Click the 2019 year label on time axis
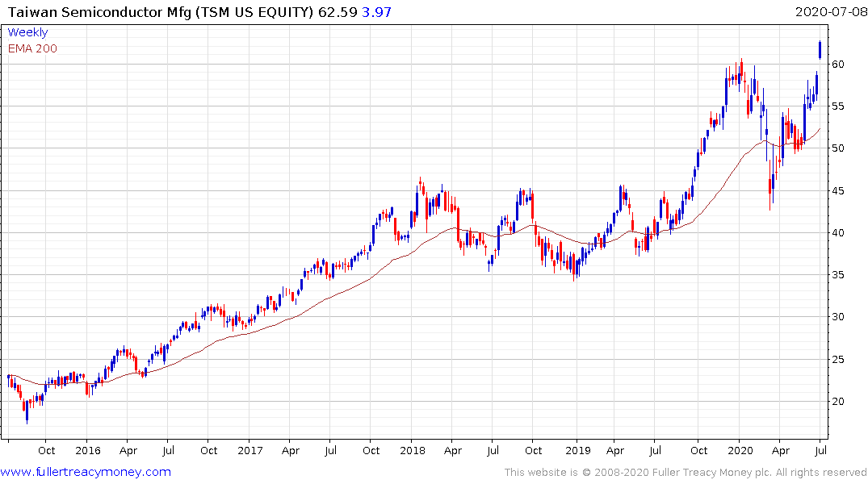The height and width of the screenshot is (484, 868). (x=578, y=450)
